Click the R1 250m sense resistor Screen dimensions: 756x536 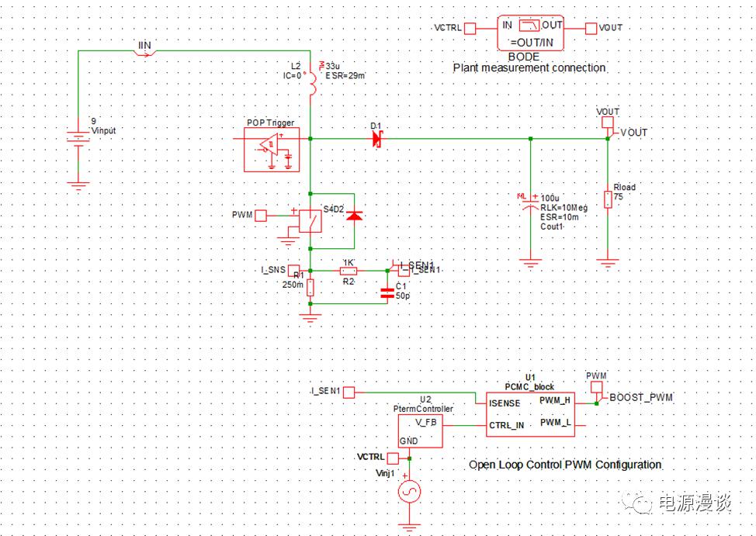pos(310,288)
